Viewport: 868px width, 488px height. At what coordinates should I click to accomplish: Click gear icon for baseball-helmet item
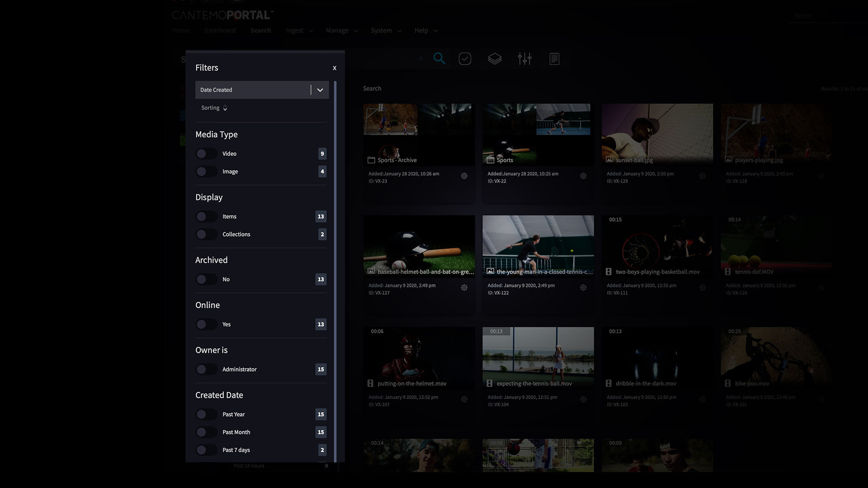(x=464, y=288)
